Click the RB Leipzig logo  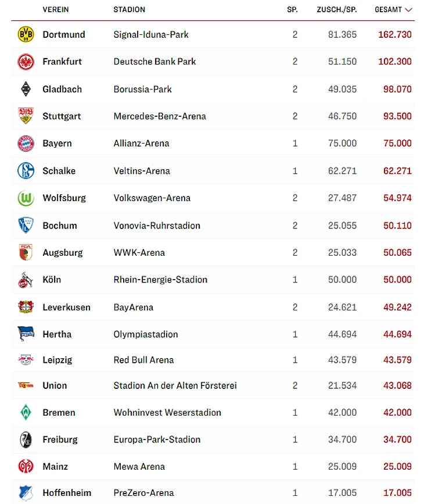26,360
